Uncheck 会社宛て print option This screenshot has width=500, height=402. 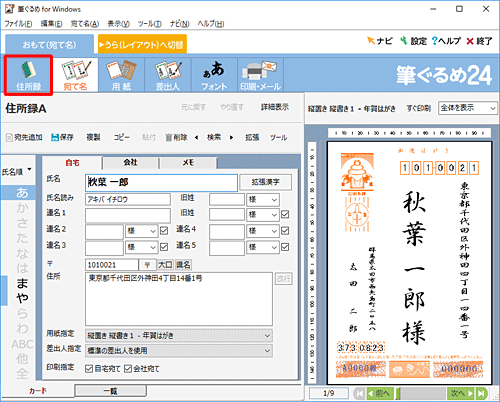128,369
